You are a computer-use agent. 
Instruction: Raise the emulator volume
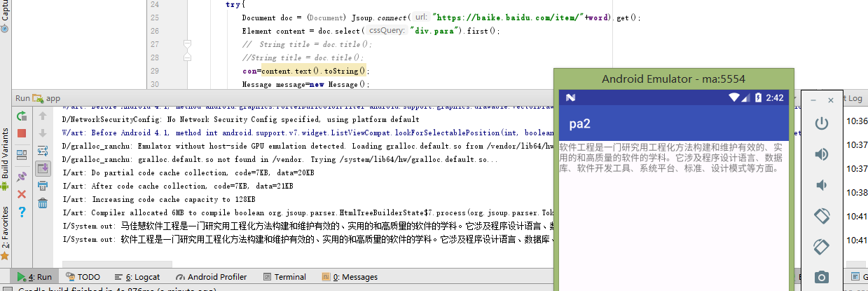coord(822,154)
